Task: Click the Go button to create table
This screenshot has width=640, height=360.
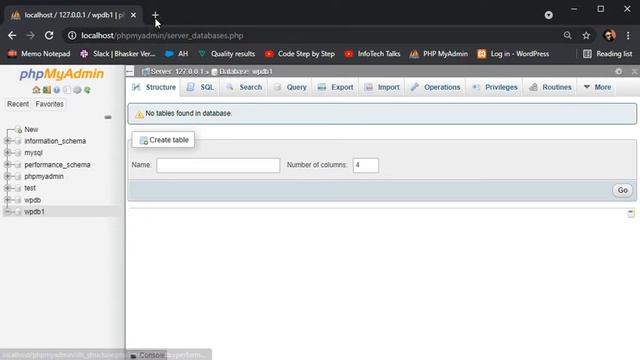Action: pyautogui.click(x=622, y=190)
